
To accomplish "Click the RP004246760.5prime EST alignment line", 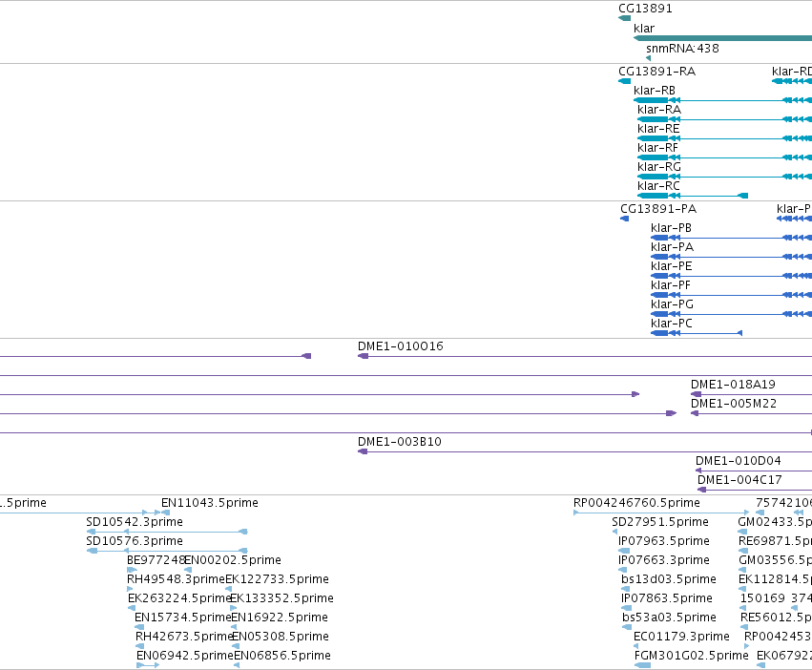I will click(x=661, y=513).
